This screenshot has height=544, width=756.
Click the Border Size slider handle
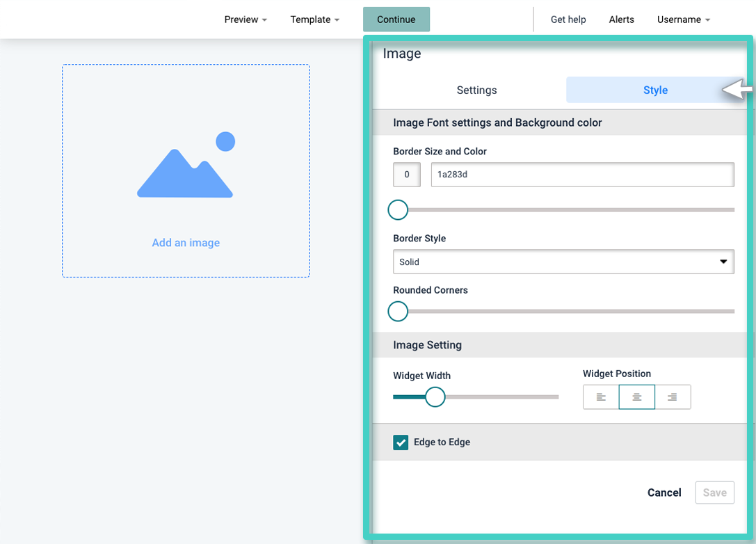398,210
